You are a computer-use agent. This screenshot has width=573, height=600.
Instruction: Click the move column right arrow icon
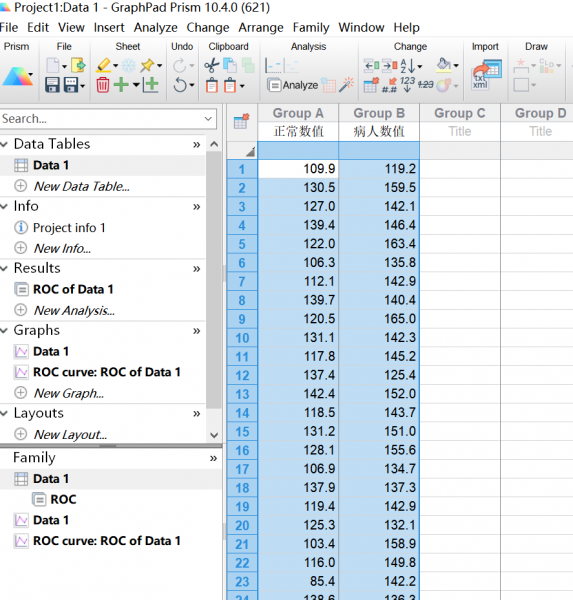pyautogui.click(x=390, y=65)
